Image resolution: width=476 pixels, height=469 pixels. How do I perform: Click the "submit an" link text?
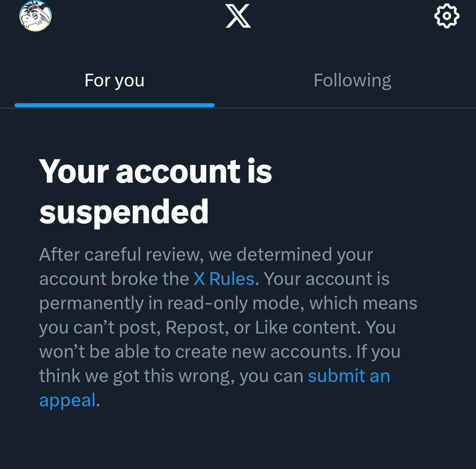349,376
